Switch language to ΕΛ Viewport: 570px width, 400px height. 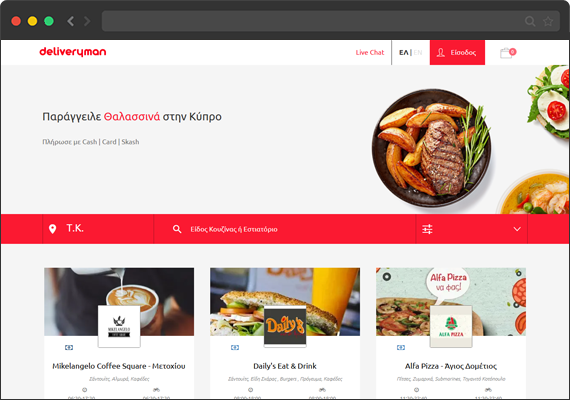click(x=404, y=52)
